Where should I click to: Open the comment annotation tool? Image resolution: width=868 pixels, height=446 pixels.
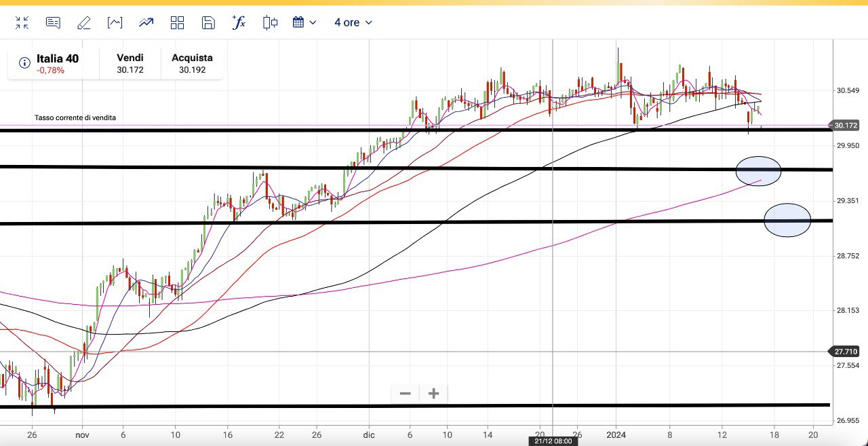tap(53, 22)
